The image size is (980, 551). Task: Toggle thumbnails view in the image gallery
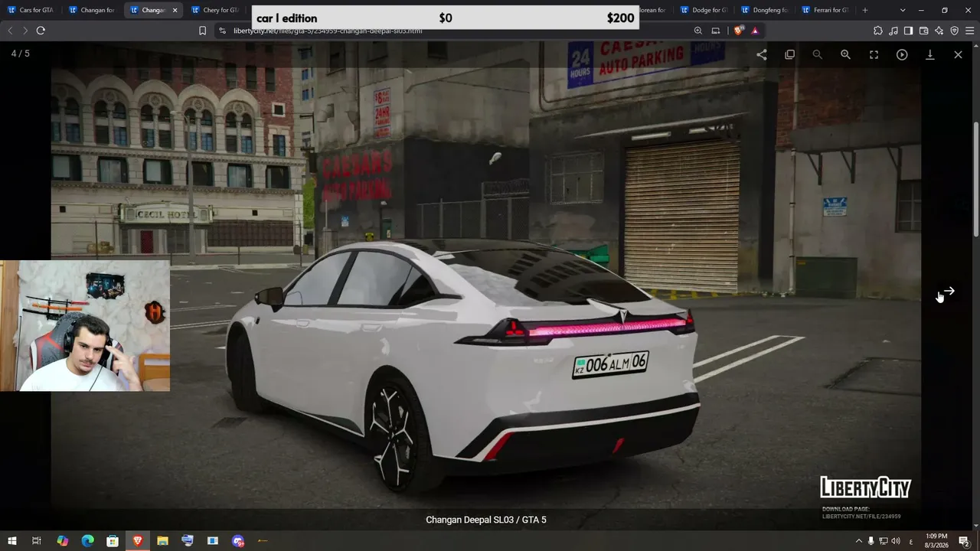[x=790, y=54]
